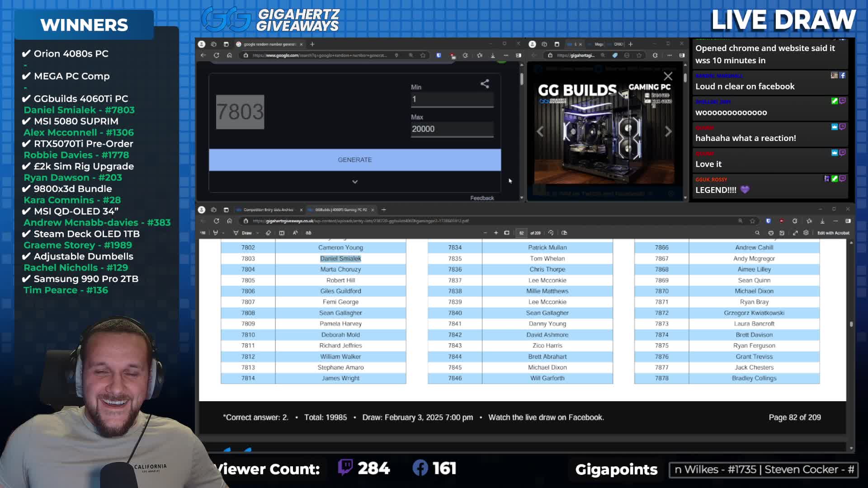The image size is (868, 488).
Task: Open the Draw tool dropdown arrow
Action: [257, 233]
